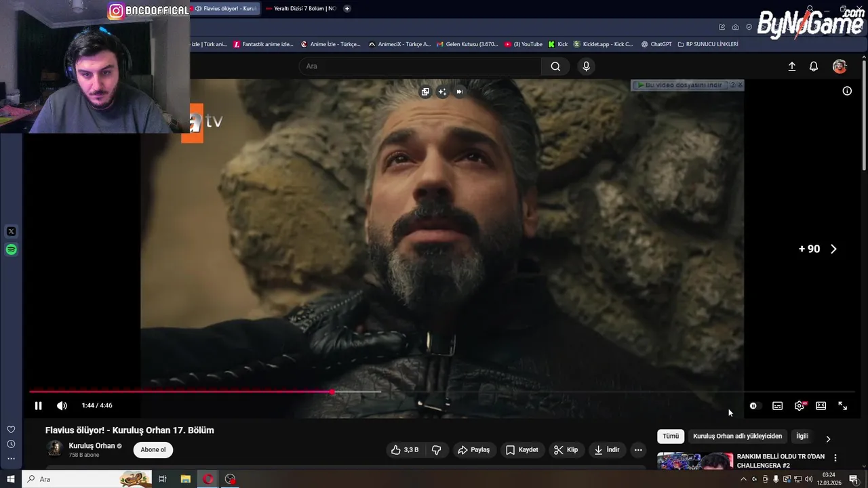
Task: Open the Windows Start menu
Action: [11, 479]
